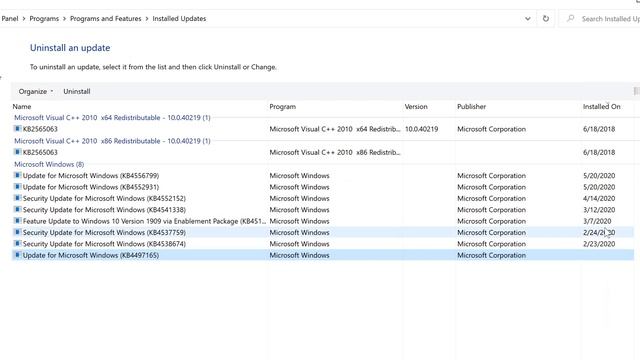The image size is (640, 360).
Task: Select Feature Update to Windows 10 Version 1909
Action: tap(144, 221)
